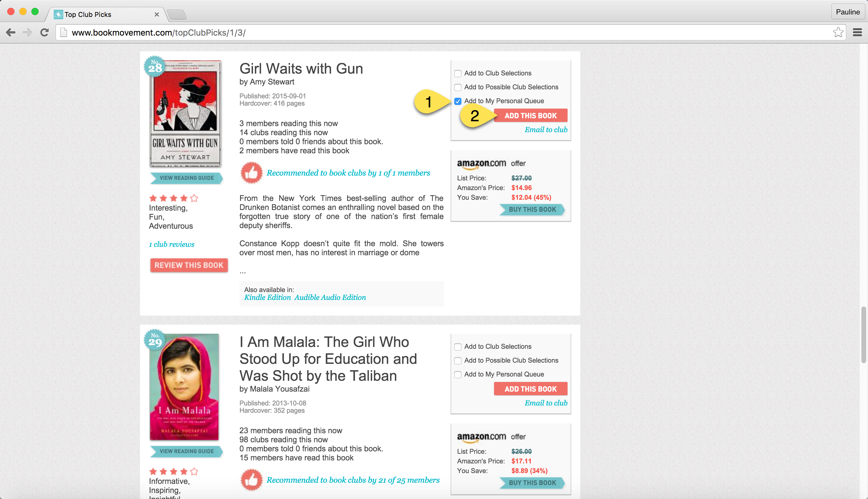Click thumbs-up icon for Girl Waits with Gun
This screenshot has height=499, width=868.
click(252, 173)
